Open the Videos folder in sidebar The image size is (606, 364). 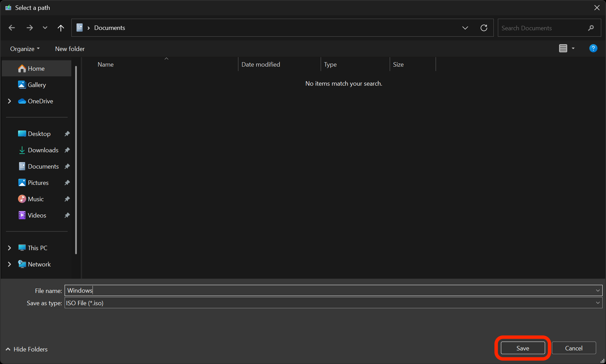coord(37,215)
